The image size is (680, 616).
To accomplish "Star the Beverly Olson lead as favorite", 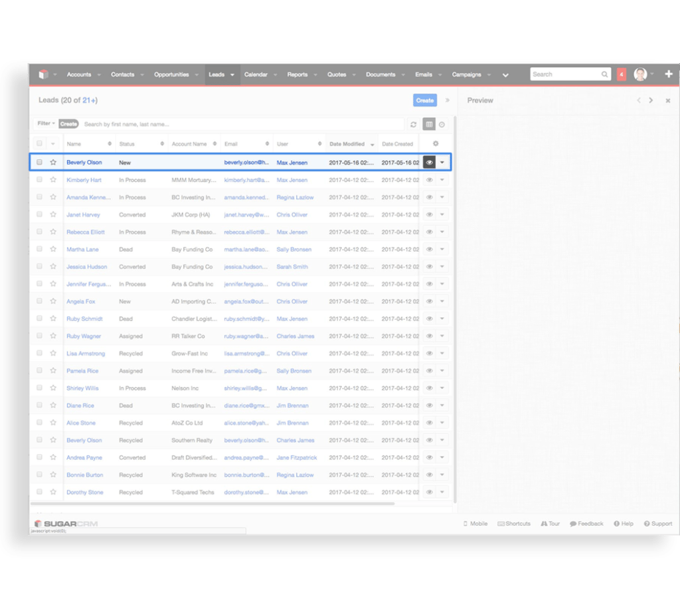I will coord(53,162).
